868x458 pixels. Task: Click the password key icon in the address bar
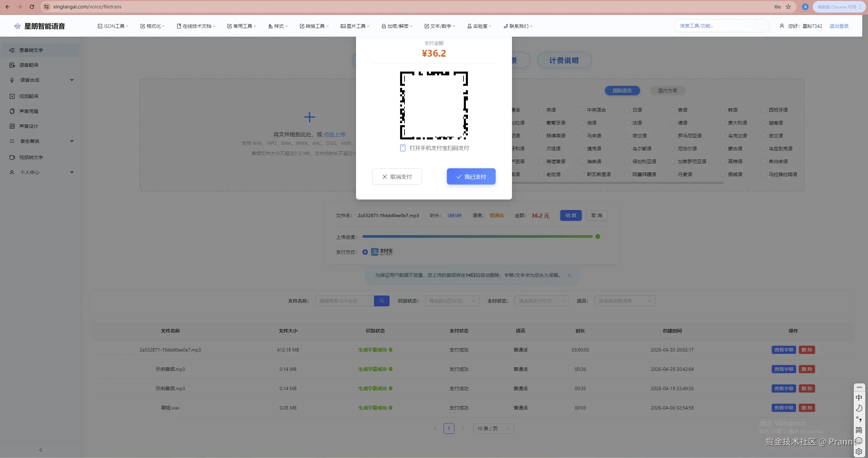[x=777, y=7]
